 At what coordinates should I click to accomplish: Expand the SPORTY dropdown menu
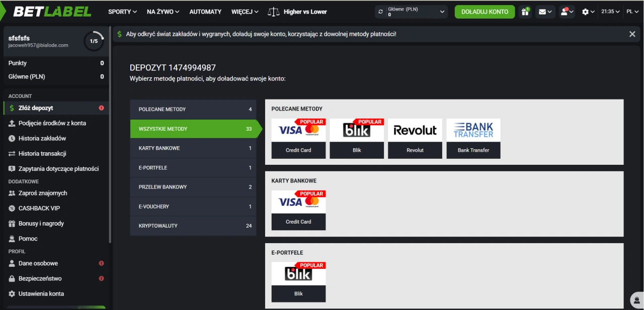[122, 12]
